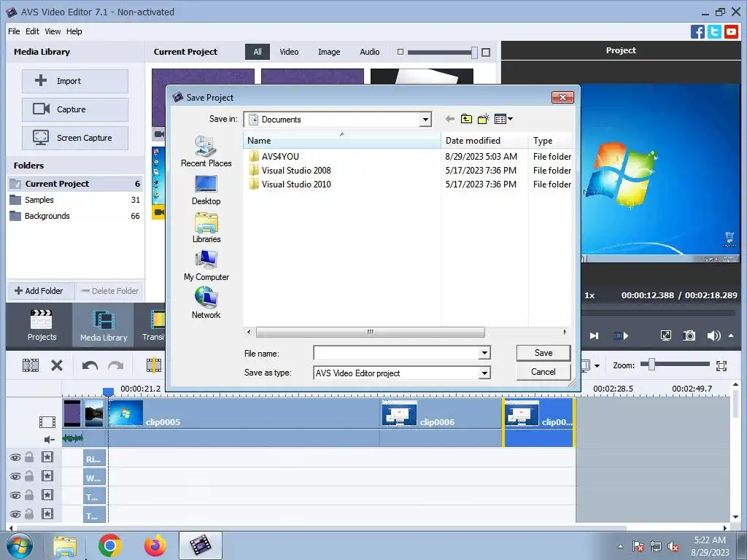Filter current project by Audio tab
The image size is (747, 560).
[370, 52]
